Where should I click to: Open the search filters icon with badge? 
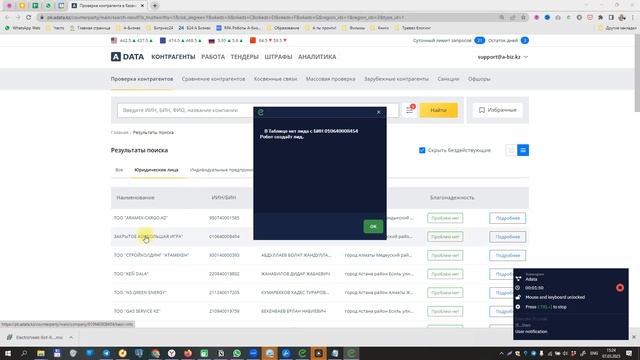[x=410, y=110]
